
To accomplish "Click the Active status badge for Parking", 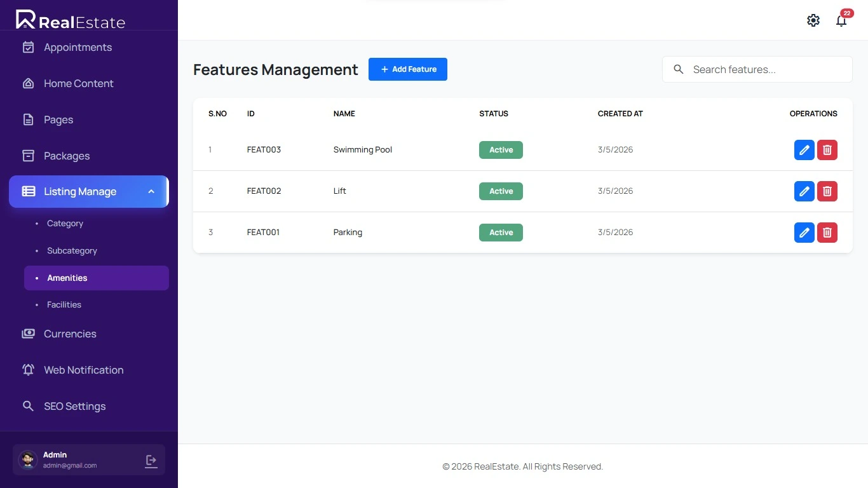I will coord(501,233).
